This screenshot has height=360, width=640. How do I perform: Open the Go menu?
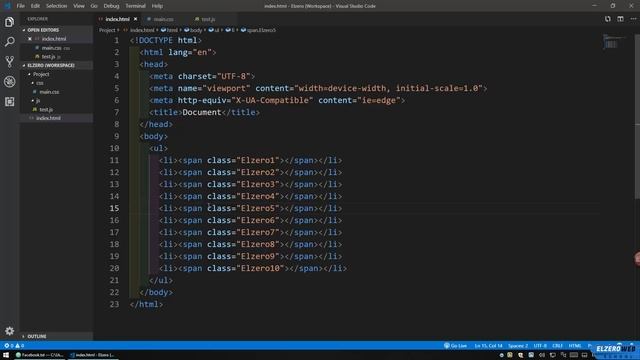pos(94,6)
